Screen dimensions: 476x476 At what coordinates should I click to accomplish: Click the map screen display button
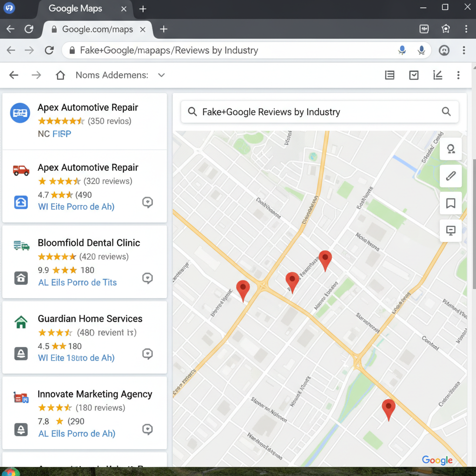tap(451, 231)
